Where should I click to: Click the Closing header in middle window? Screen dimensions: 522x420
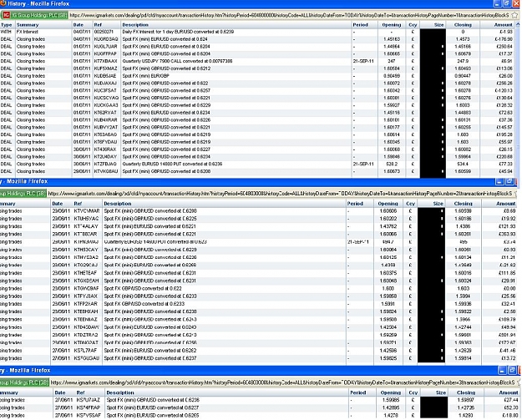pyautogui.click(x=463, y=204)
